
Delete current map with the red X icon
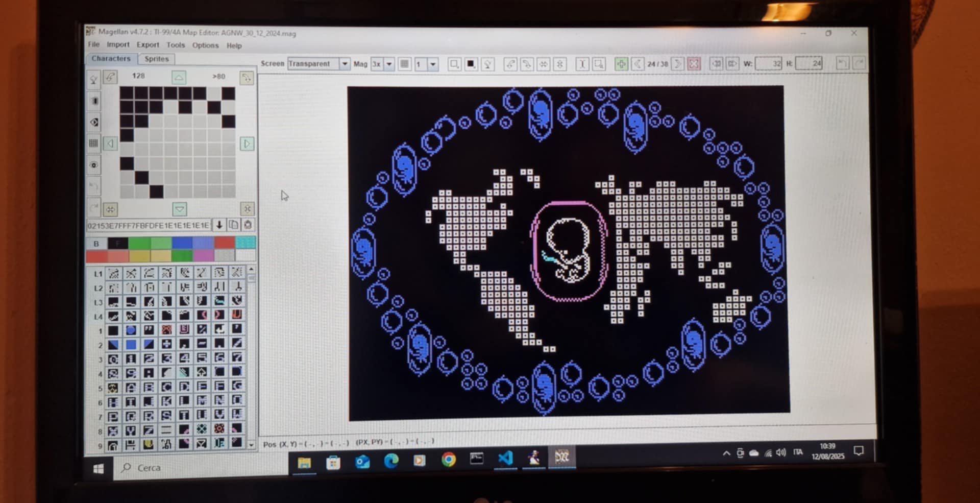click(694, 64)
